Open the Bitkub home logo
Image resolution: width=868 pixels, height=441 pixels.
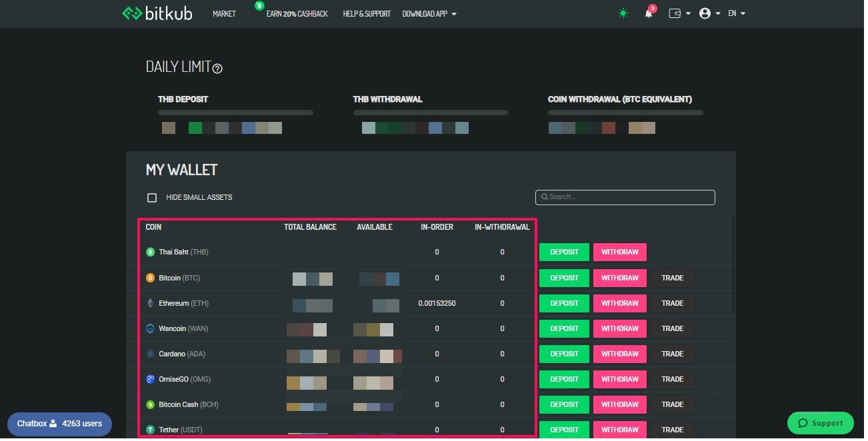click(x=156, y=13)
